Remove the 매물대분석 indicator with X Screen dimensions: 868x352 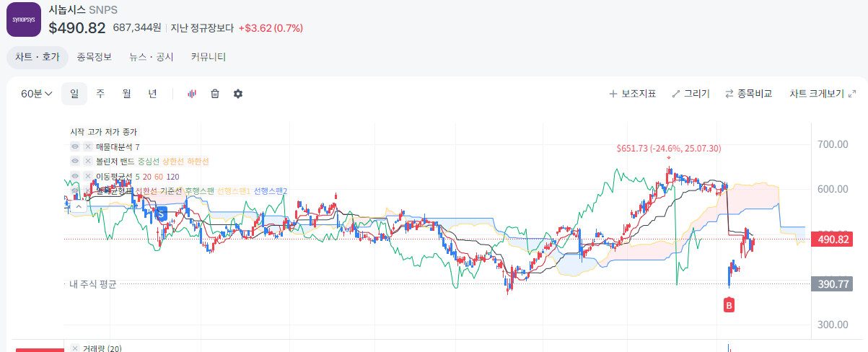(88, 146)
